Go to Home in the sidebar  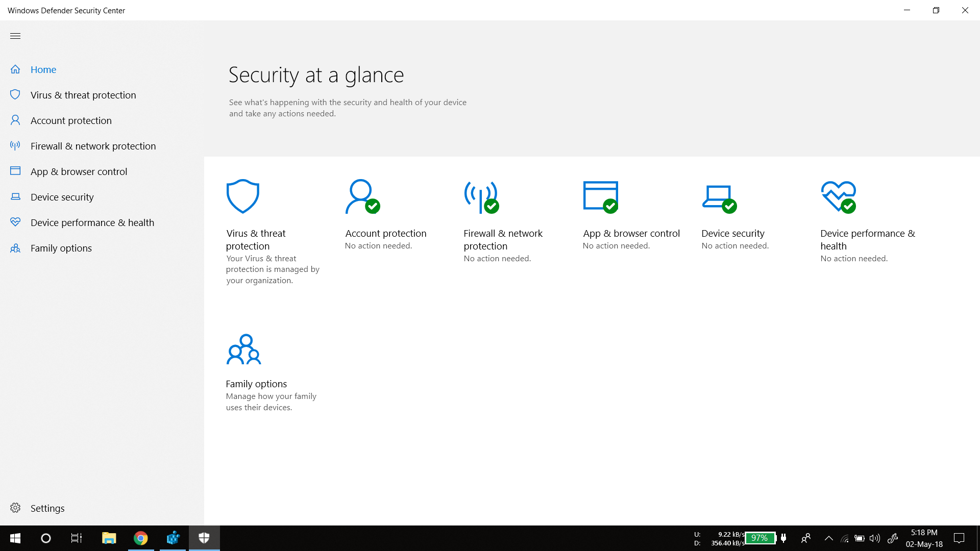click(x=43, y=69)
